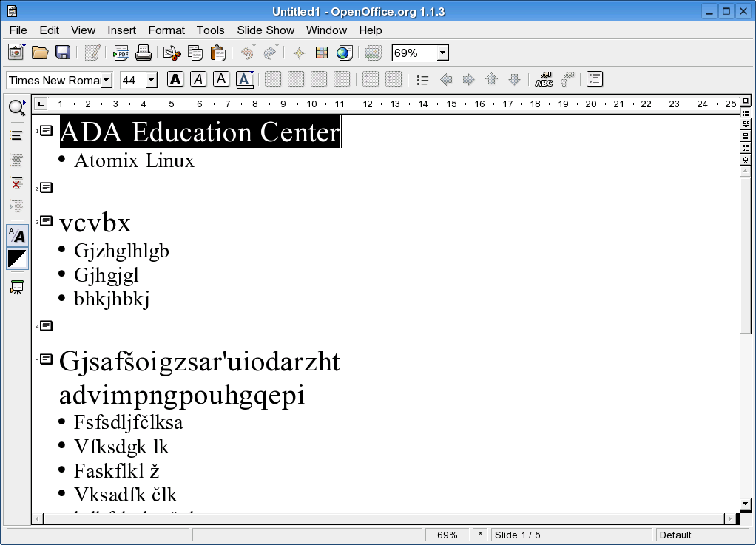Hide subpoints using the red X icon
756x545 pixels.
pos(16,183)
